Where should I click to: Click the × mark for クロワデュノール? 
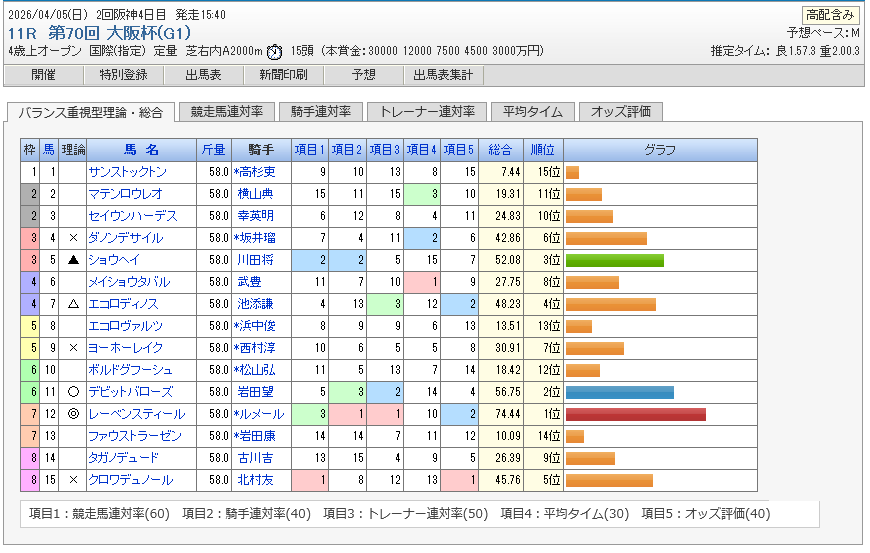[73, 480]
